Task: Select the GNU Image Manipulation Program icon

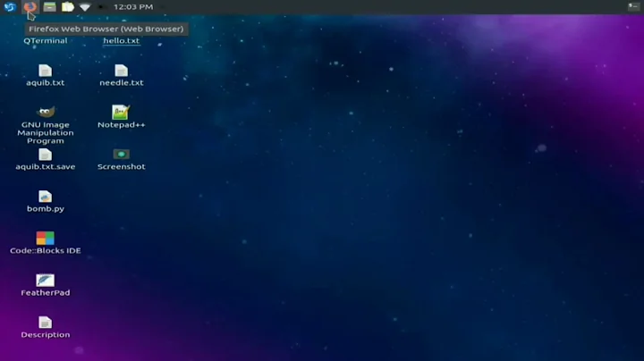Action: pyautogui.click(x=45, y=113)
